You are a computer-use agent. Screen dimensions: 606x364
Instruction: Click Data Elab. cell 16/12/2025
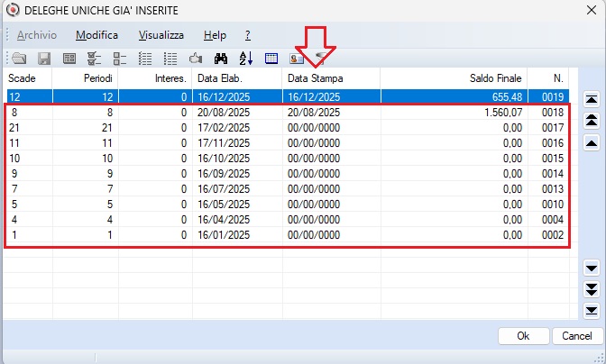[x=224, y=97]
